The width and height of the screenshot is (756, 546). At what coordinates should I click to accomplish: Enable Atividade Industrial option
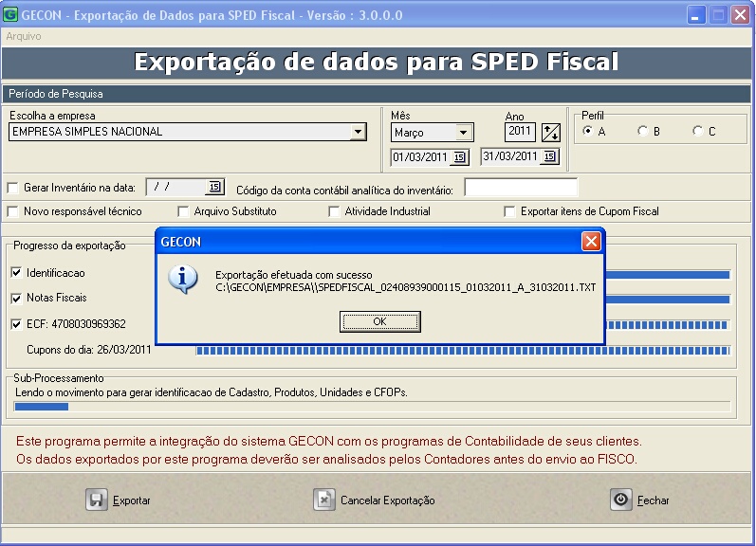pos(334,211)
